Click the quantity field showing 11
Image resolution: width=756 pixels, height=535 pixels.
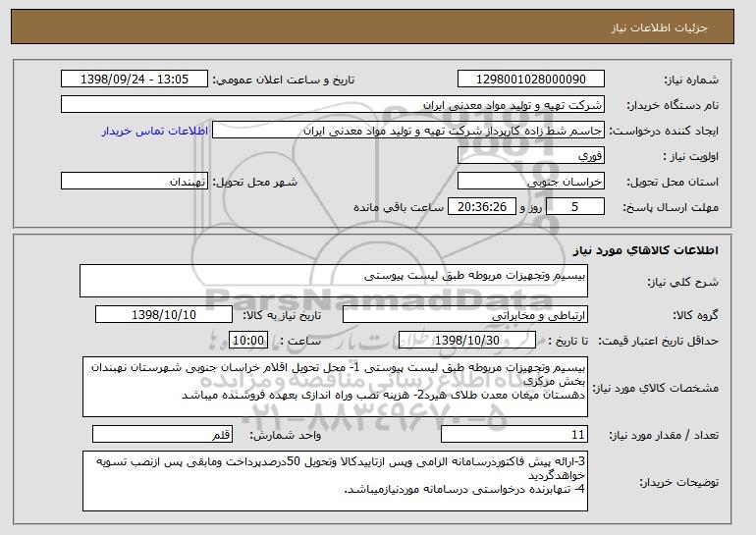pos(514,434)
